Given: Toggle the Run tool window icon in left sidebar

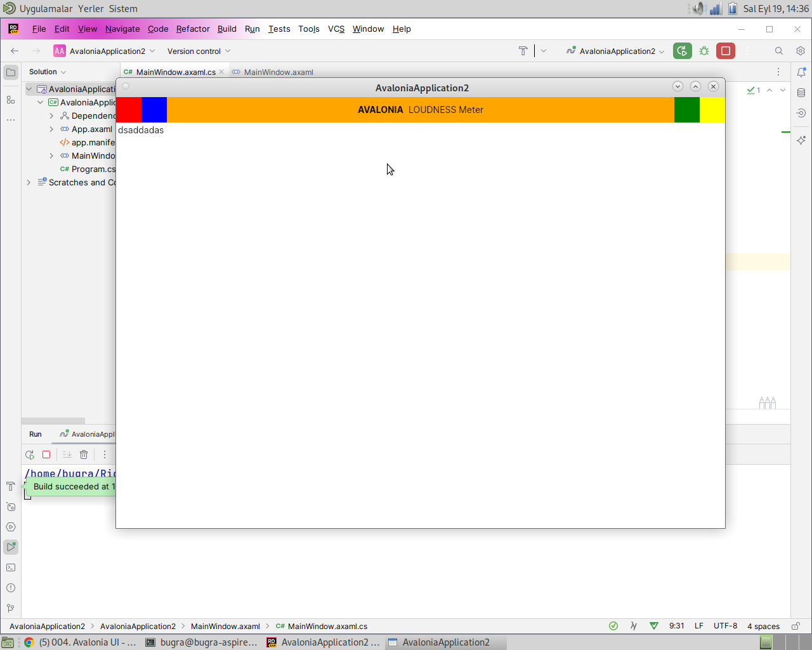Looking at the screenshot, I should coord(11,547).
